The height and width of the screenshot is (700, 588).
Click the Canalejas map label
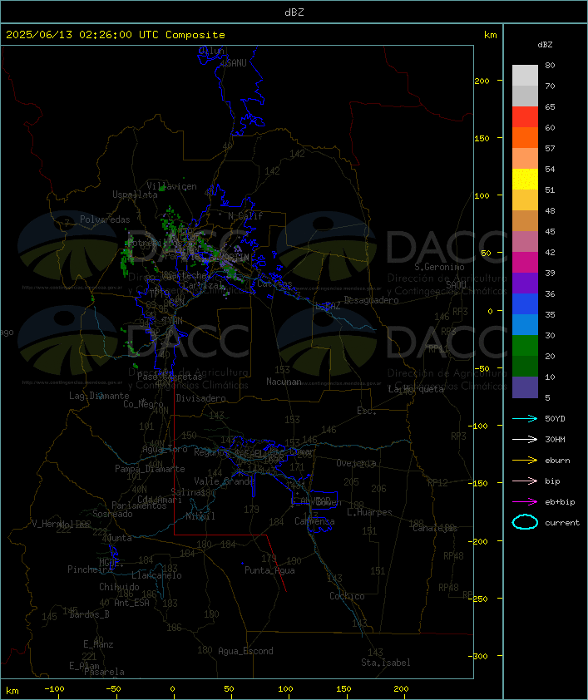pyautogui.click(x=435, y=528)
